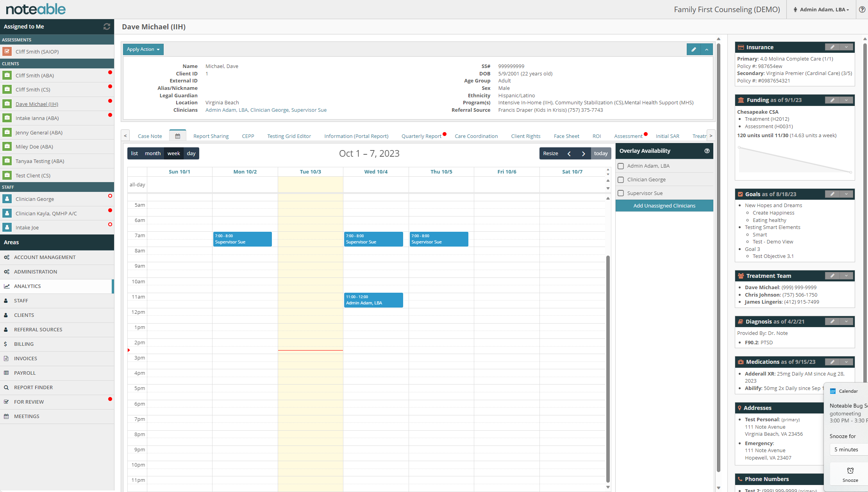
Task: Open the Testing Grid Editor tab
Action: pos(289,136)
